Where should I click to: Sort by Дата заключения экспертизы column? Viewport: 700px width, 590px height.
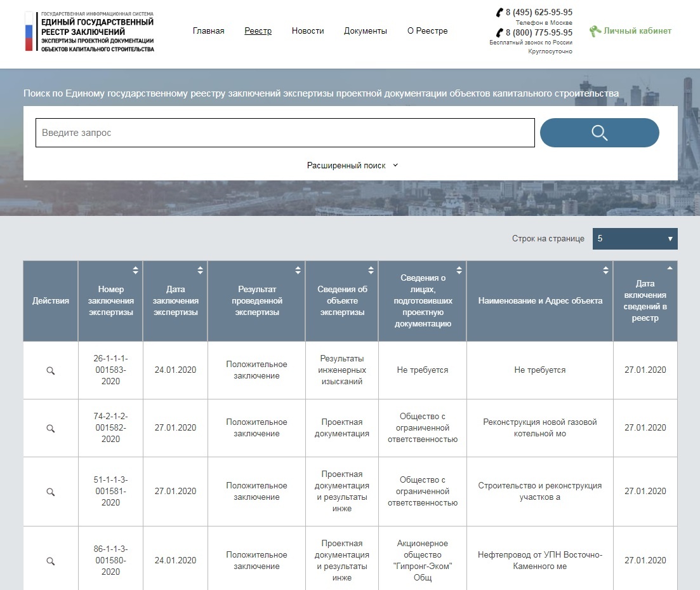click(200, 270)
